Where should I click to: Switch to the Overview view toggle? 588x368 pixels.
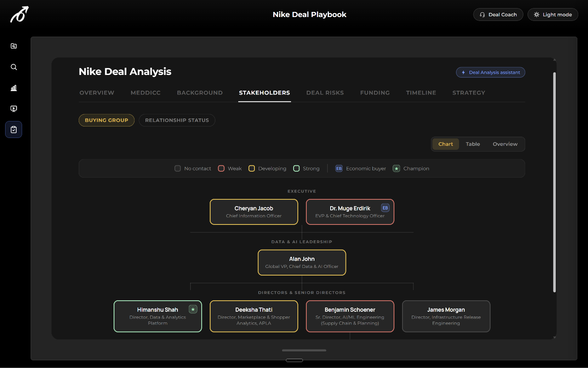[505, 144]
